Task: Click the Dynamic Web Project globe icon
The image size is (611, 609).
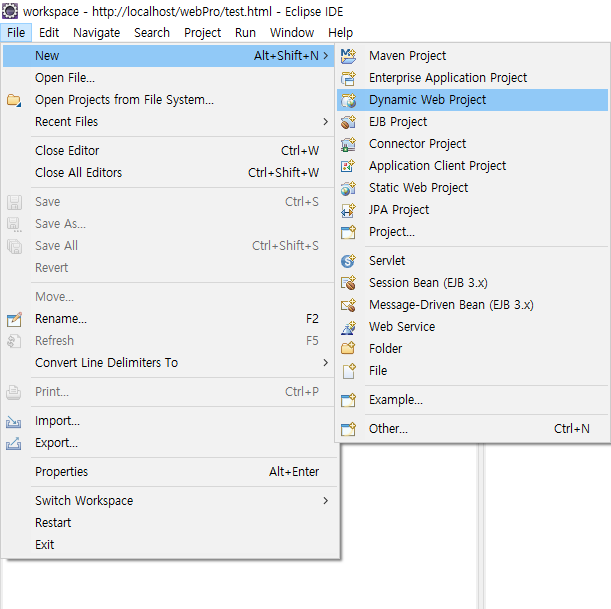Action: pos(348,100)
